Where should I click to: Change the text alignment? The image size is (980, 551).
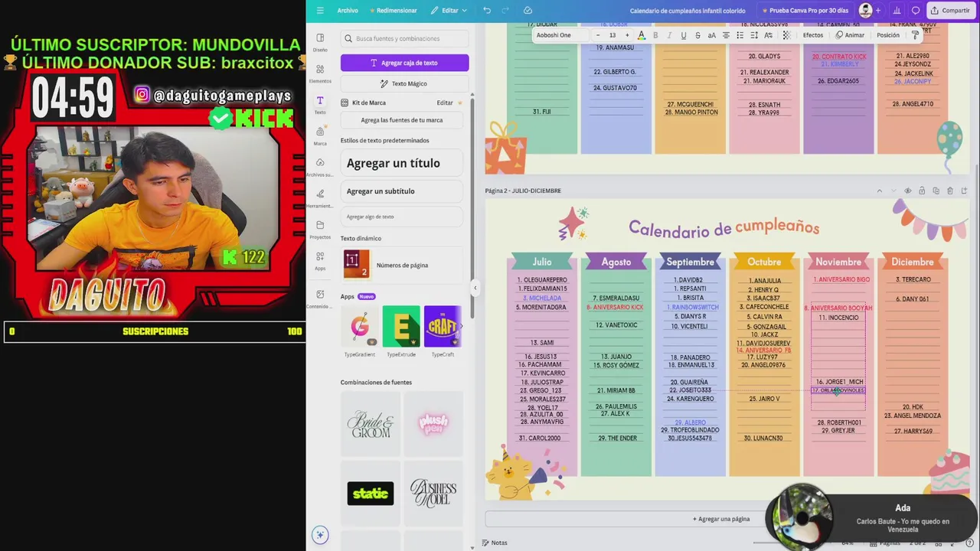[x=726, y=35]
